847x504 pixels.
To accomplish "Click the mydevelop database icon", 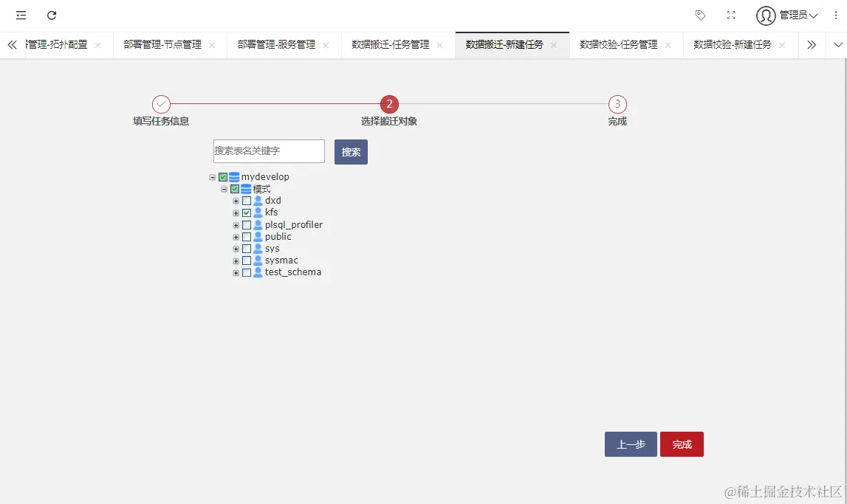I will (234, 177).
